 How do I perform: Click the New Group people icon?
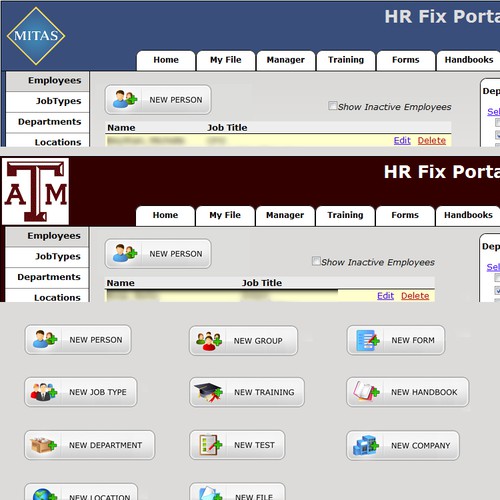click(x=209, y=341)
